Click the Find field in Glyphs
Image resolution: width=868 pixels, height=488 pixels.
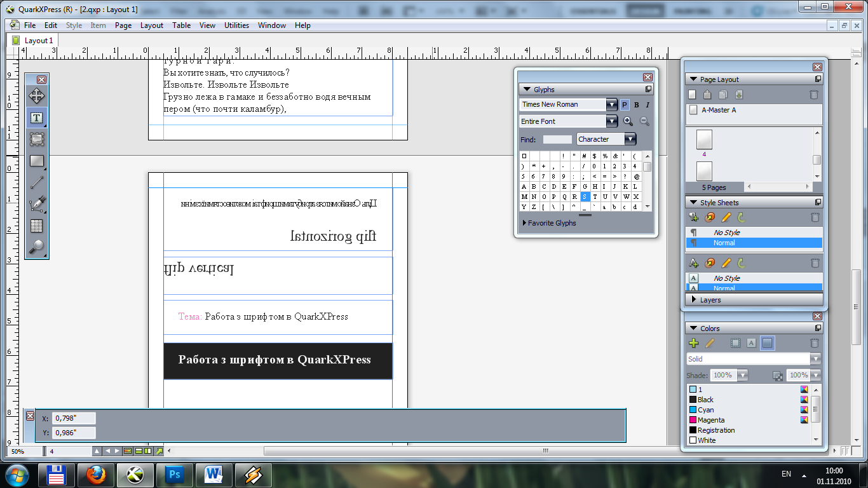tap(557, 139)
